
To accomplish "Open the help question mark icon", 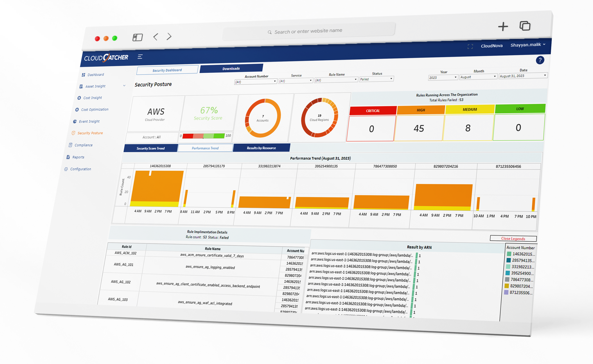I will tap(540, 60).
